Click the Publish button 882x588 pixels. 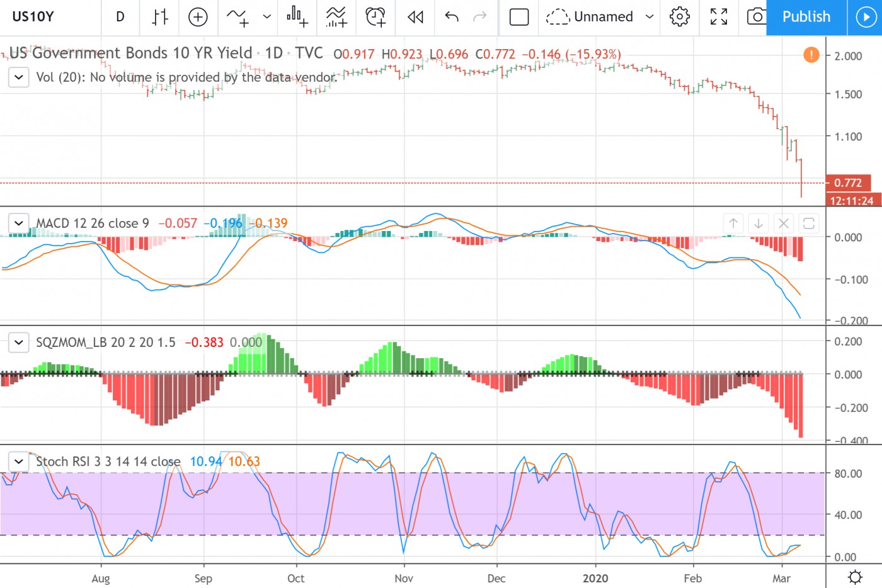coord(806,17)
